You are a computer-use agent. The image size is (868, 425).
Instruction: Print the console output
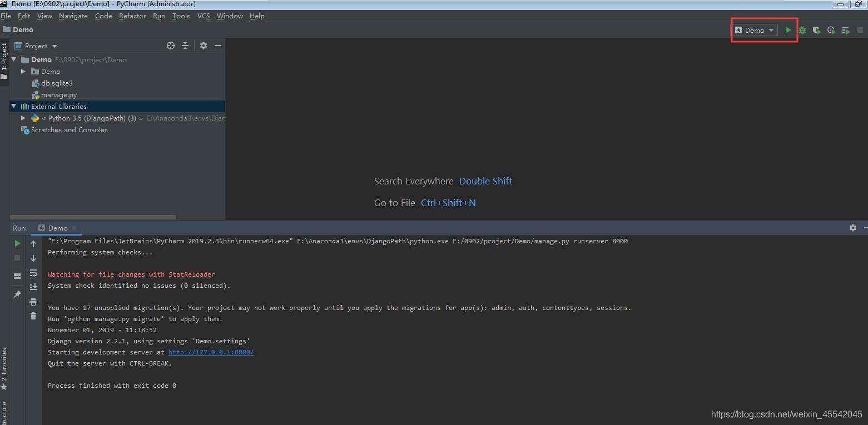click(x=33, y=302)
